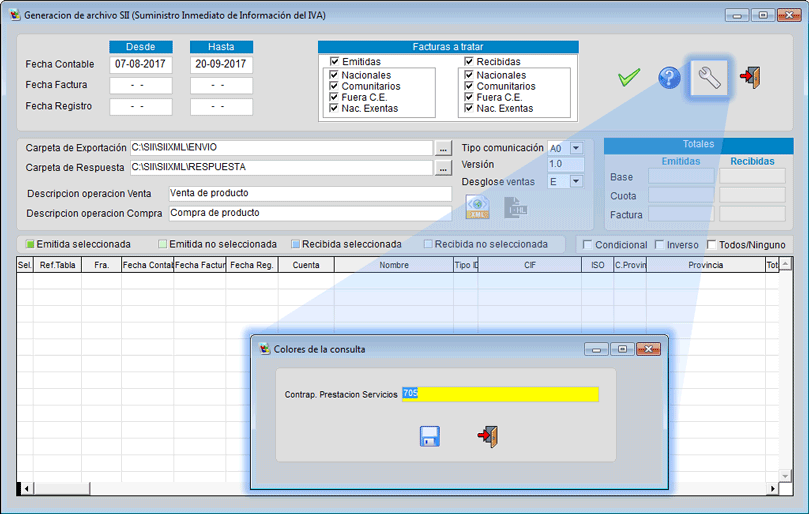
Task: Click horizontal scrollbar left arrow
Action: (26, 488)
